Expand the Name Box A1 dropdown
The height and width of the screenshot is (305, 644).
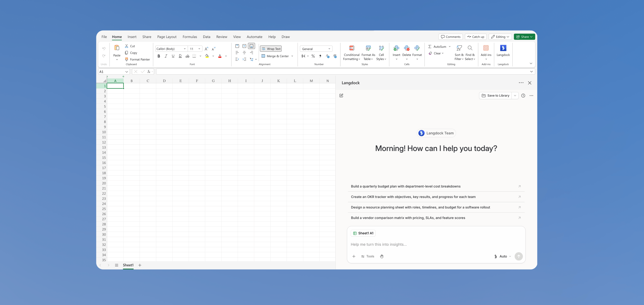click(127, 71)
